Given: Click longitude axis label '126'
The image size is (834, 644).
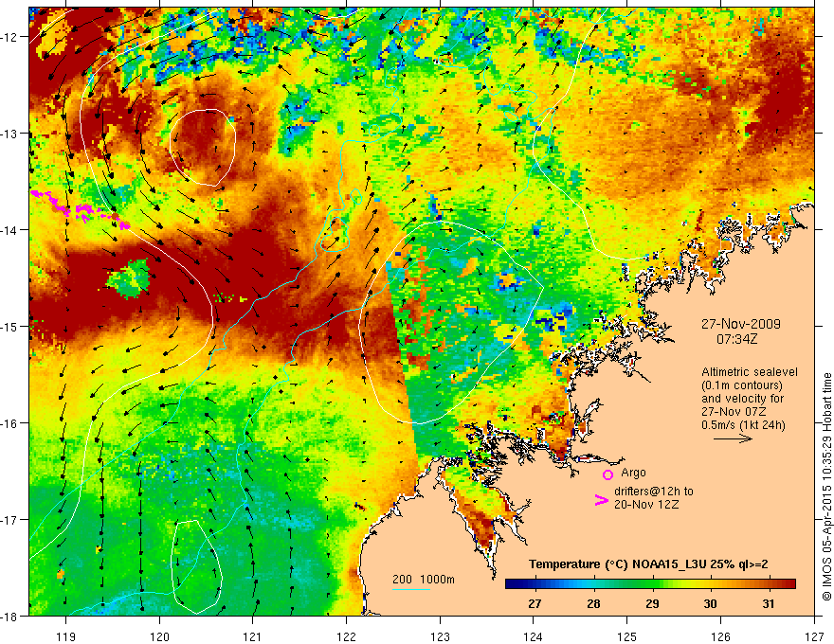Looking at the screenshot, I should click(720, 636).
